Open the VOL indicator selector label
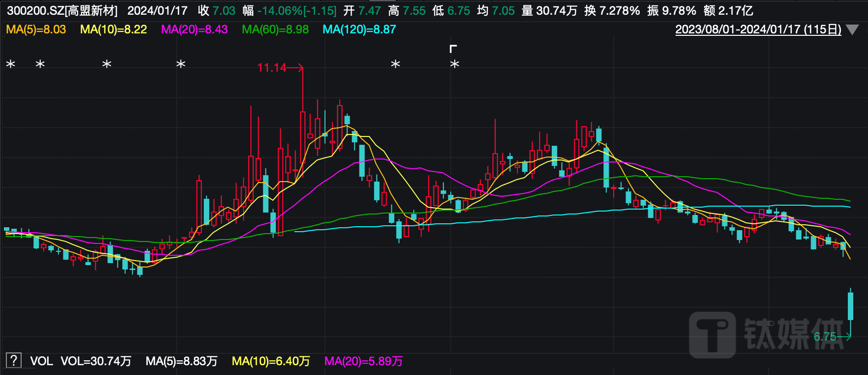868x375 pixels. tap(41, 361)
